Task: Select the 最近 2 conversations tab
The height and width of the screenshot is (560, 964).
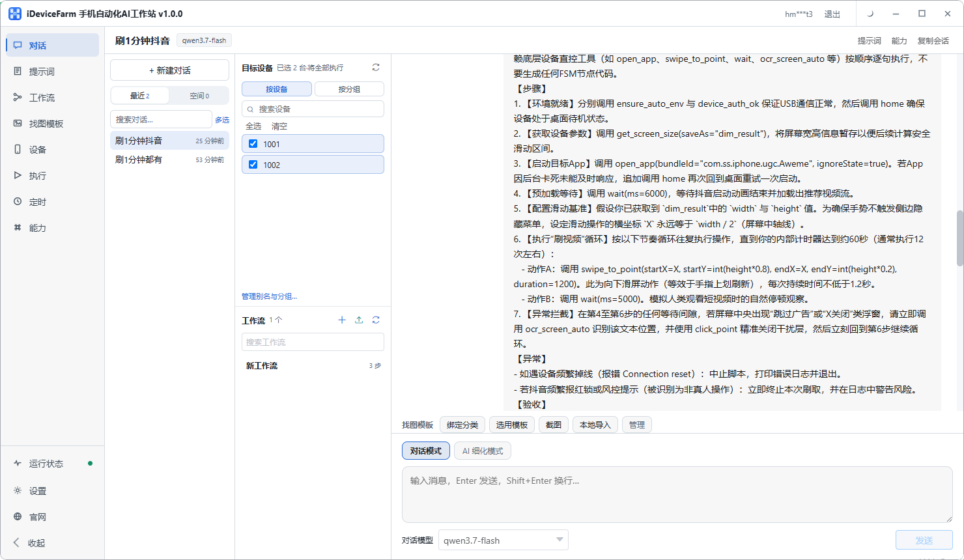Action: coord(140,96)
